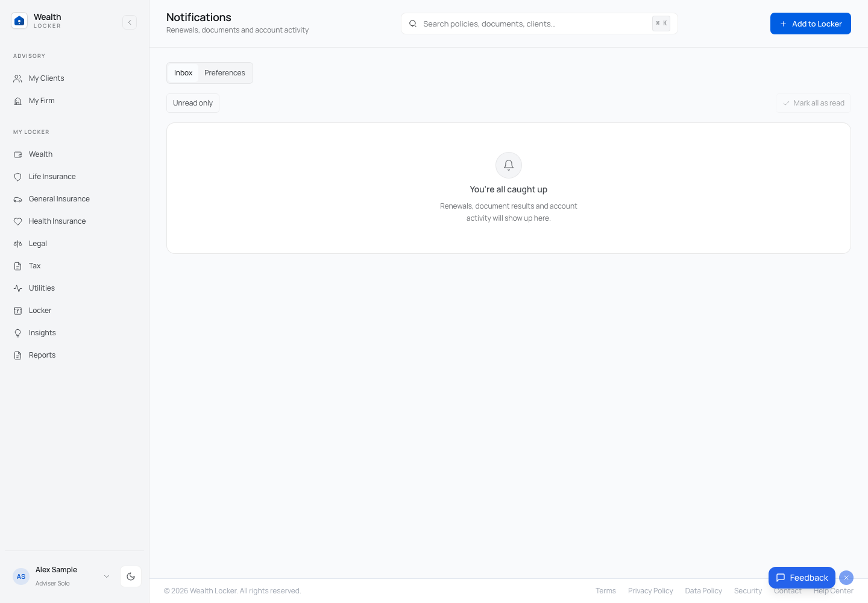Open the Terms link in the footer
The image size is (868, 603).
[x=606, y=591]
